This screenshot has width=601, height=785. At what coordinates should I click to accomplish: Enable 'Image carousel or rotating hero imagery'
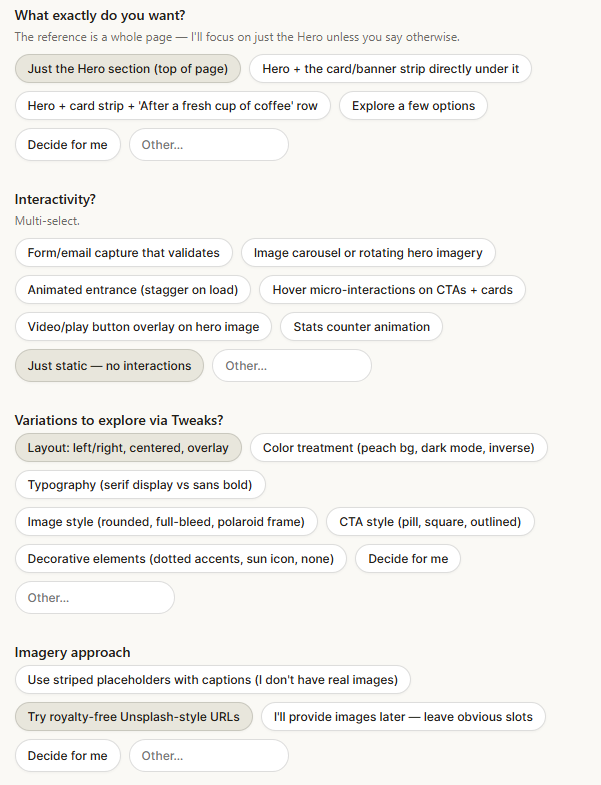coord(368,253)
